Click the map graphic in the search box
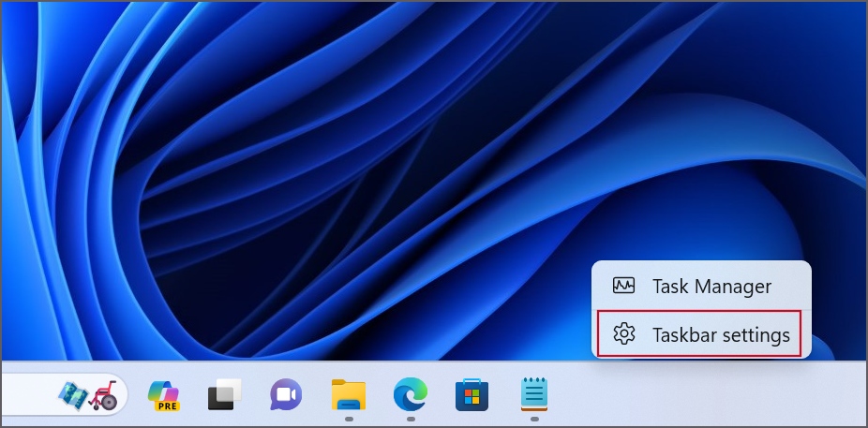Viewport: 868px width, 428px height. tap(72, 394)
